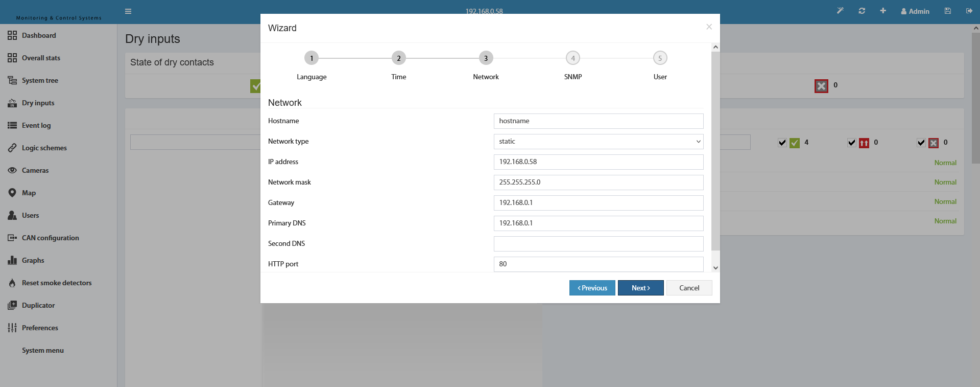Image resolution: width=980 pixels, height=387 pixels.
Task: Click the Previous button
Action: coord(592,288)
